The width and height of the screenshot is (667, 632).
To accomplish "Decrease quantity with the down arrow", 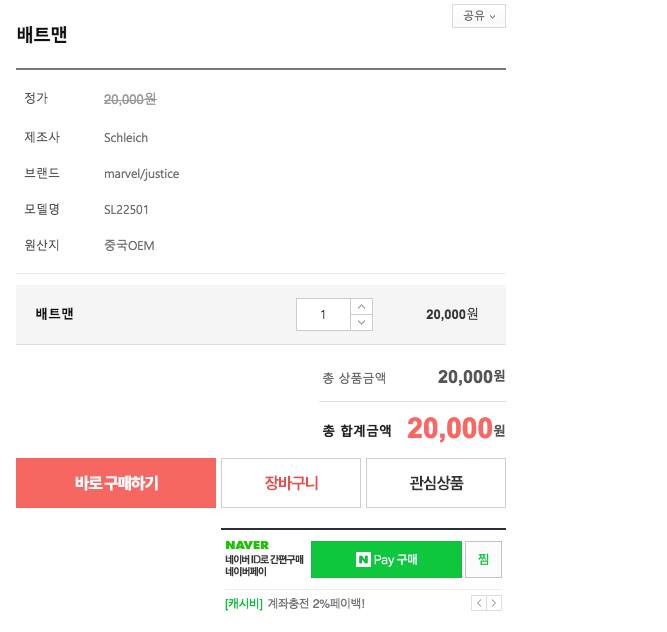I will pyautogui.click(x=361, y=322).
